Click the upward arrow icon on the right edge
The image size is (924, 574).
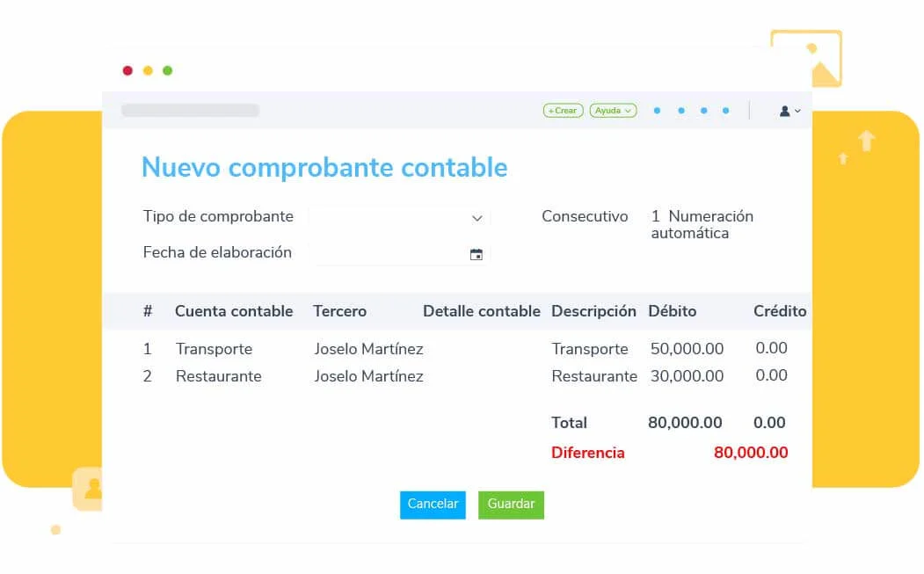click(x=866, y=142)
